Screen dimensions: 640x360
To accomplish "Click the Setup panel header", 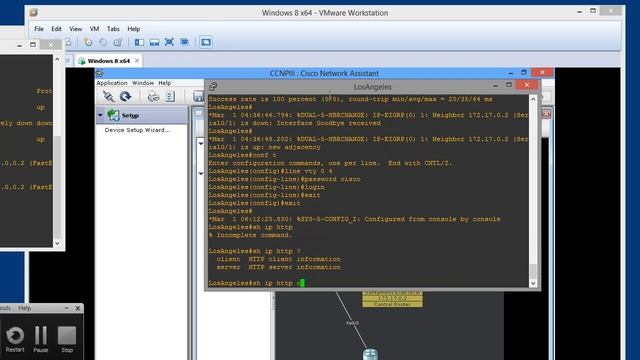I will coord(142,116).
